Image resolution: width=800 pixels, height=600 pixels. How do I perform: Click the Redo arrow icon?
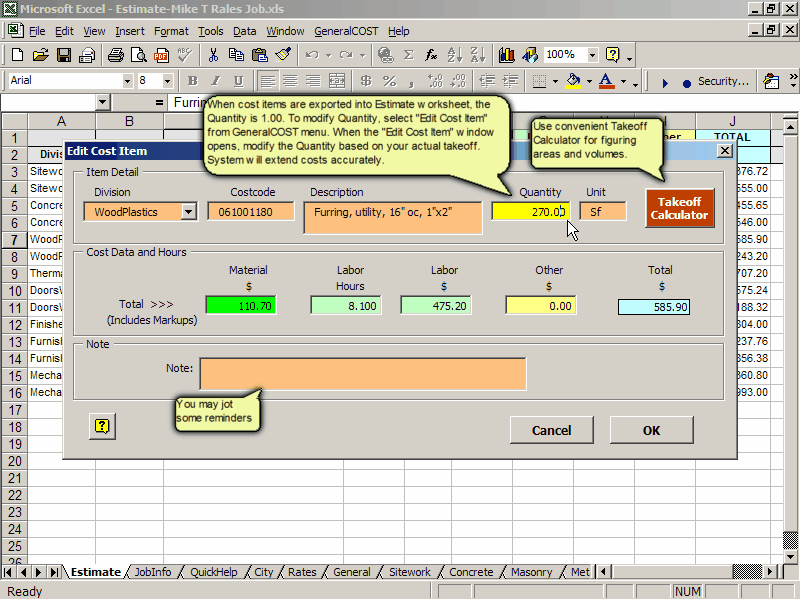346,55
